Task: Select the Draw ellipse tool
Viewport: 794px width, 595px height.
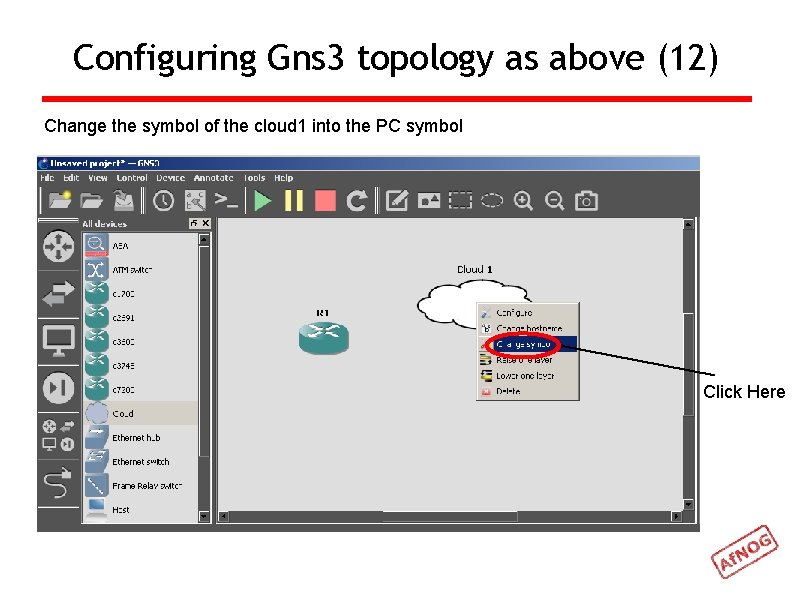Action: coord(492,201)
